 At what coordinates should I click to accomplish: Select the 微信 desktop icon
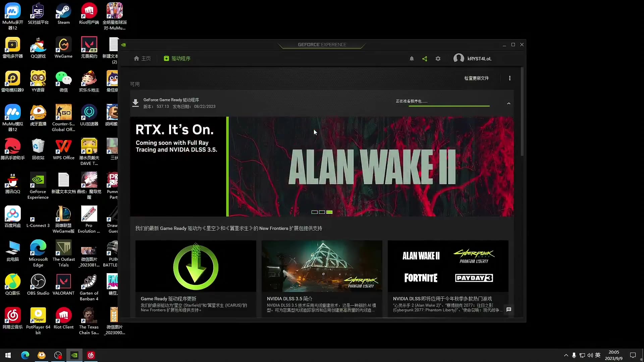63,82
